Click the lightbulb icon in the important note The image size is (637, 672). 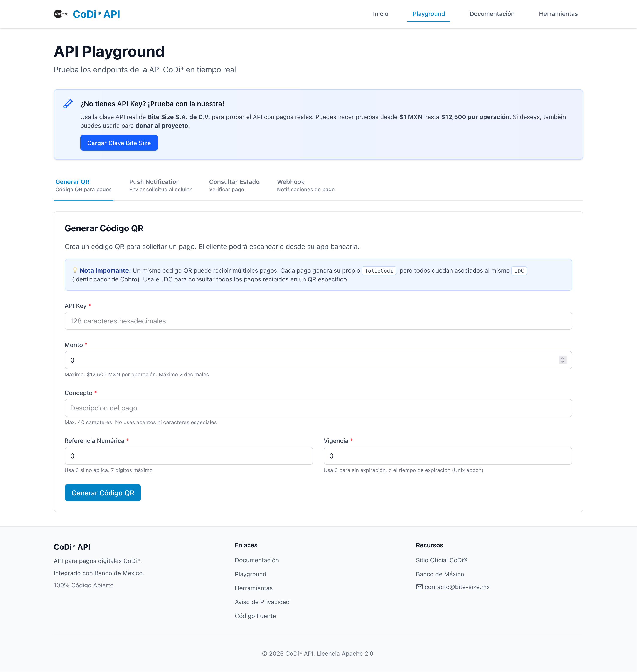[x=75, y=270]
